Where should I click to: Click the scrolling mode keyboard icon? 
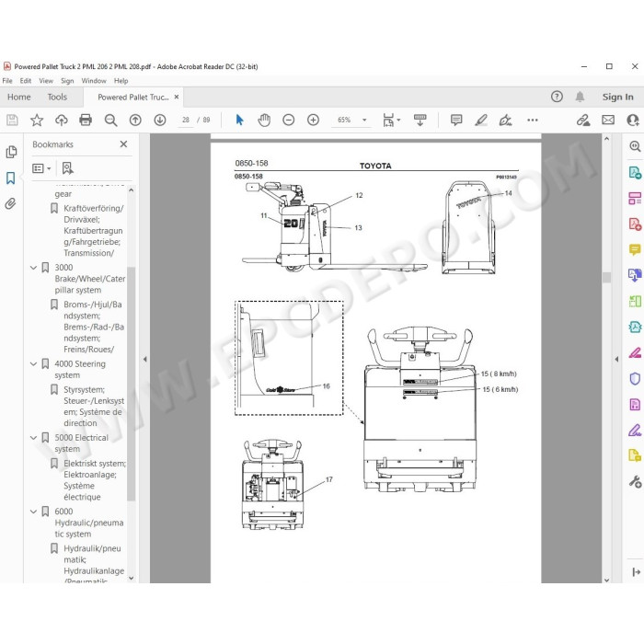pyautogui.click(x=420, y=120)
